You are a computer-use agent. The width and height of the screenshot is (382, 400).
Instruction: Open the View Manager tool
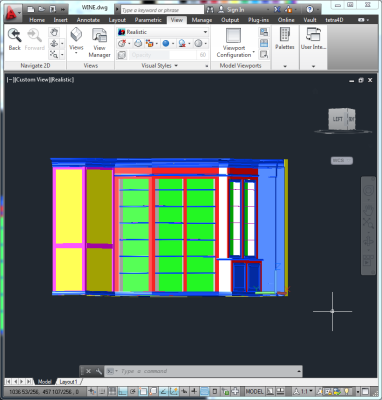coord(99,43)
